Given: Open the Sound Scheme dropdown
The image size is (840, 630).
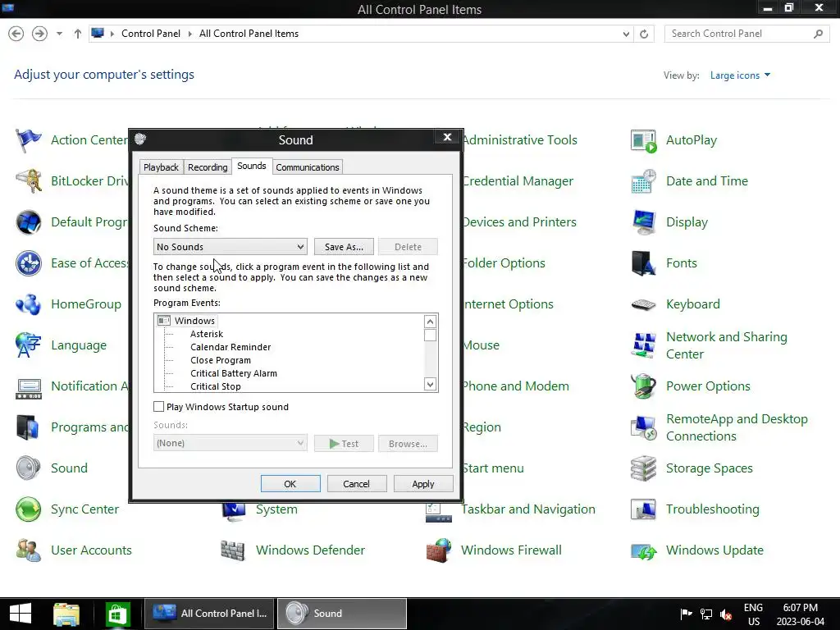Looking at the screenshot, I should point(231,247).
